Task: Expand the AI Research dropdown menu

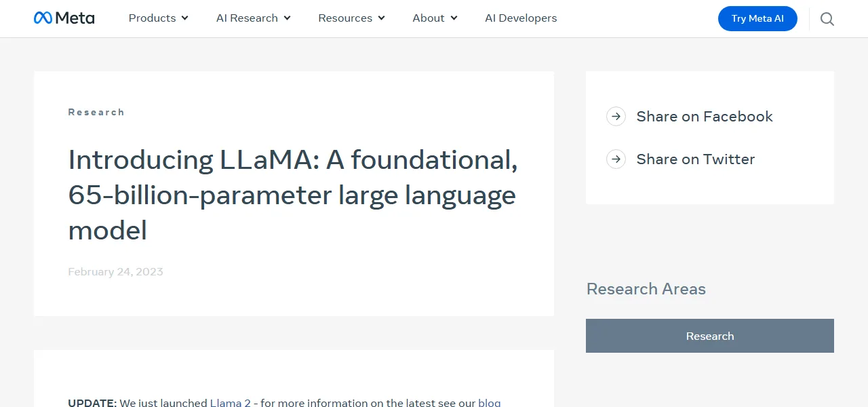Action: click(x=254, y=18)
